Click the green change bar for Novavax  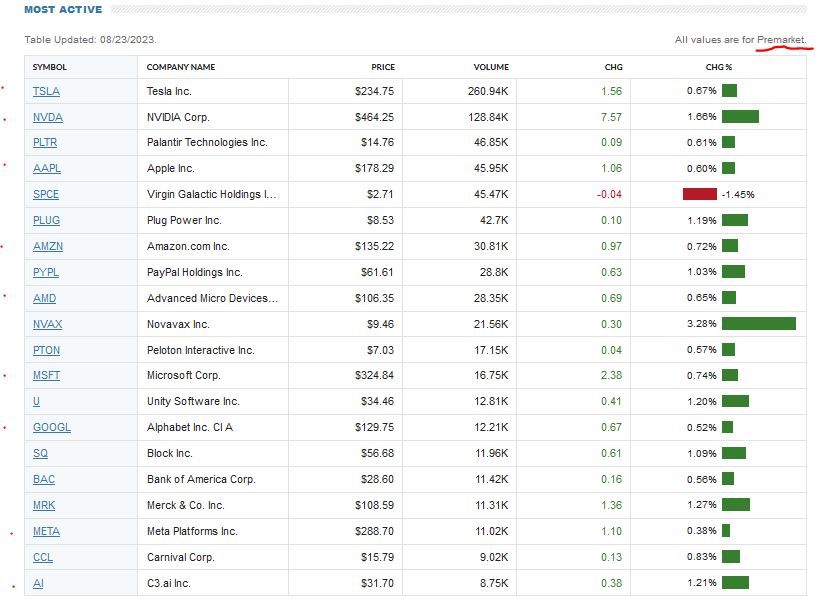(x=758, y=324)
